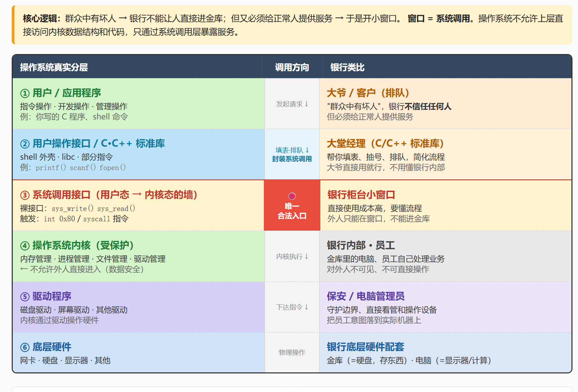Click the line 内核通过驱动操作硬件
The height and width of the screenshot is (392, 578).
click(59, 320)
